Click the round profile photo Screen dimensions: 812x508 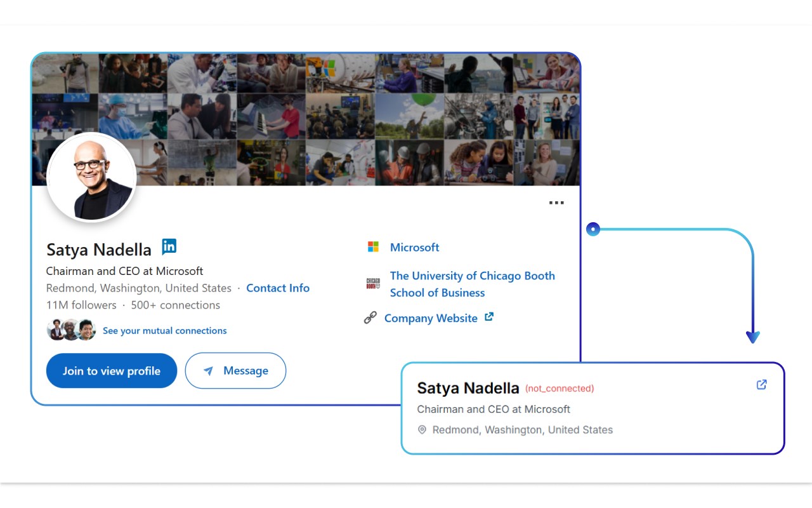92,177
